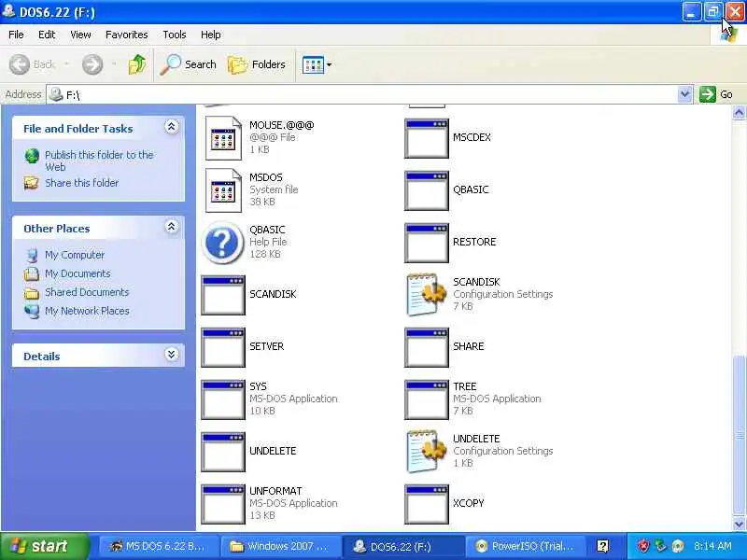The width and height of the screenshot is (747, 560).
Task: Select the MSDOS system file icon
Action: pos(223,190)
